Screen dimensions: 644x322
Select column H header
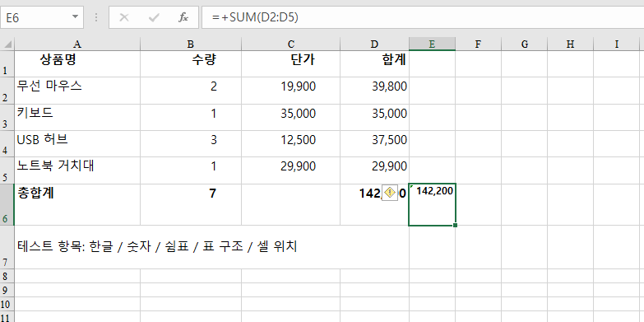pos(570,44)
